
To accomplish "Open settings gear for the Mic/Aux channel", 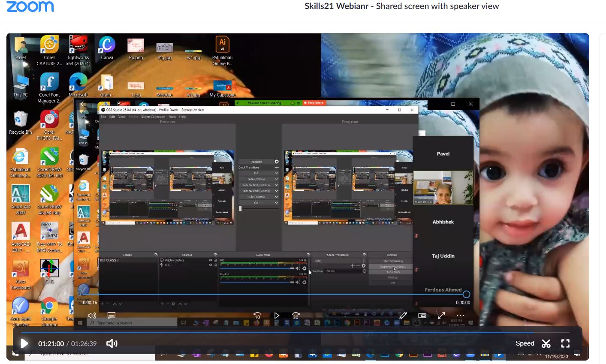I will (x=304, y=282).
